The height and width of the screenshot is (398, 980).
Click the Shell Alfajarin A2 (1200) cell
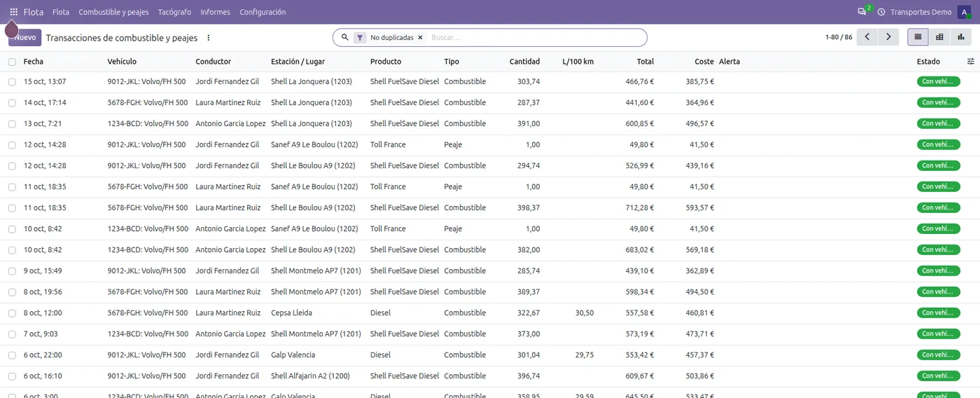[x=310, y=376]
